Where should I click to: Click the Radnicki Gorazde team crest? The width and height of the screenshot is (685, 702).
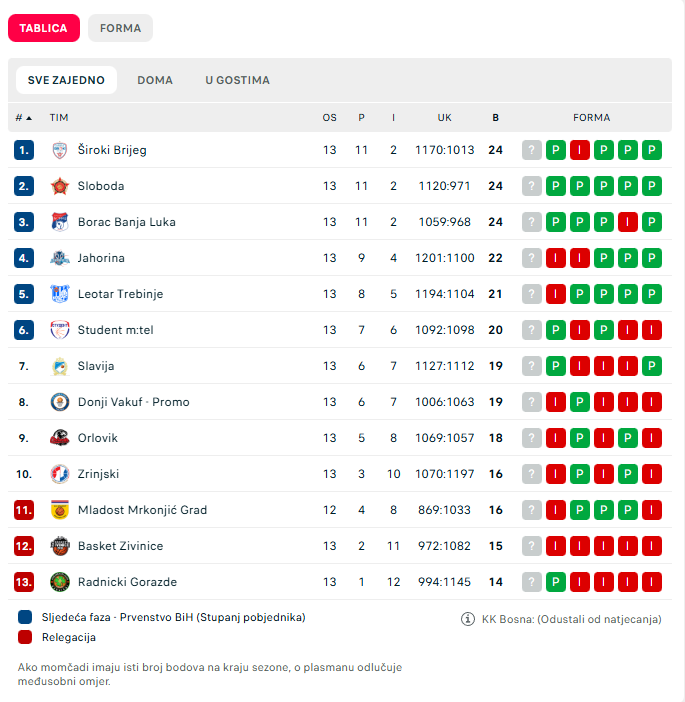59,582
